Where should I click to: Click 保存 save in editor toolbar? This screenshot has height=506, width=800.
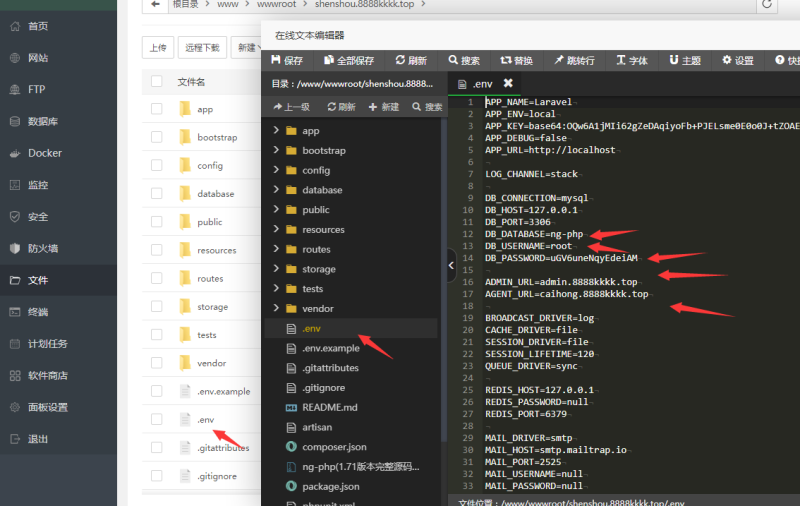pyautogui.click(x=287, y=60)
